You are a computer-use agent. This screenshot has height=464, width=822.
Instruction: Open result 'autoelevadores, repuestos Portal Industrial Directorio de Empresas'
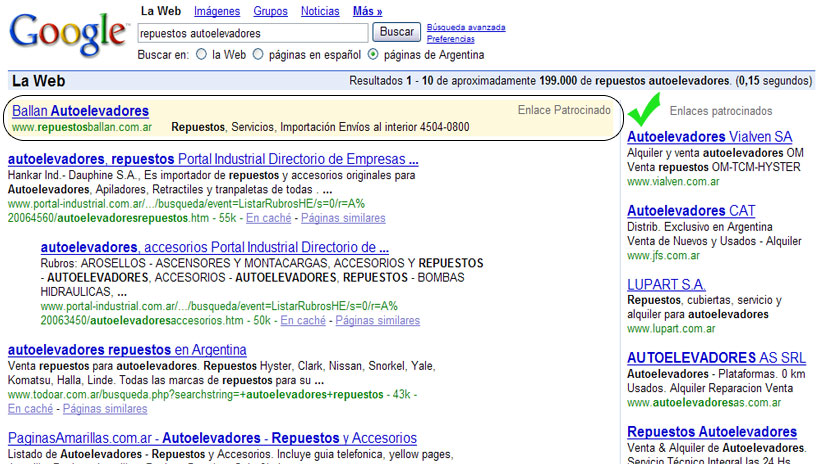213,159
